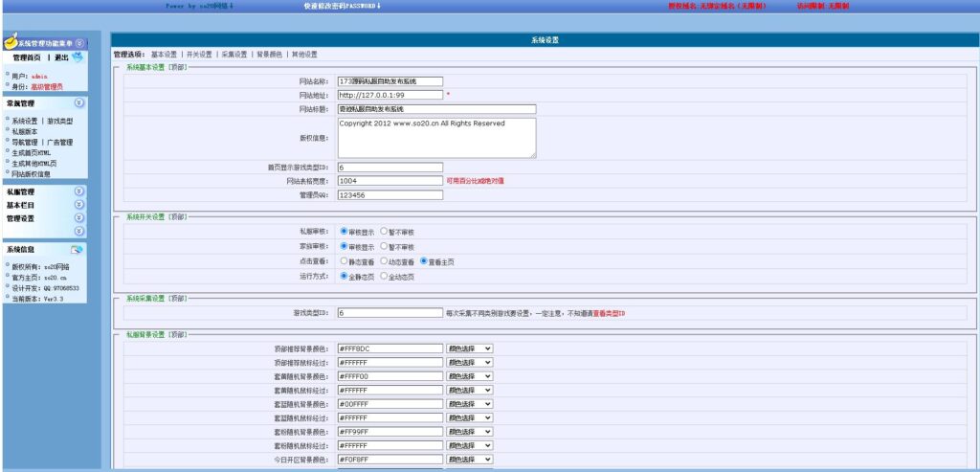Click the broom icon in sidebar header

11,43
